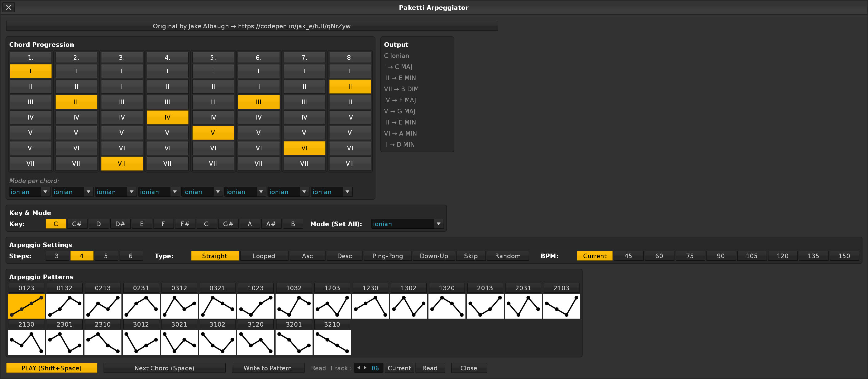Choose the 3012 arpeggio pattern graph

pyautogui.click(x=141, y=342)
